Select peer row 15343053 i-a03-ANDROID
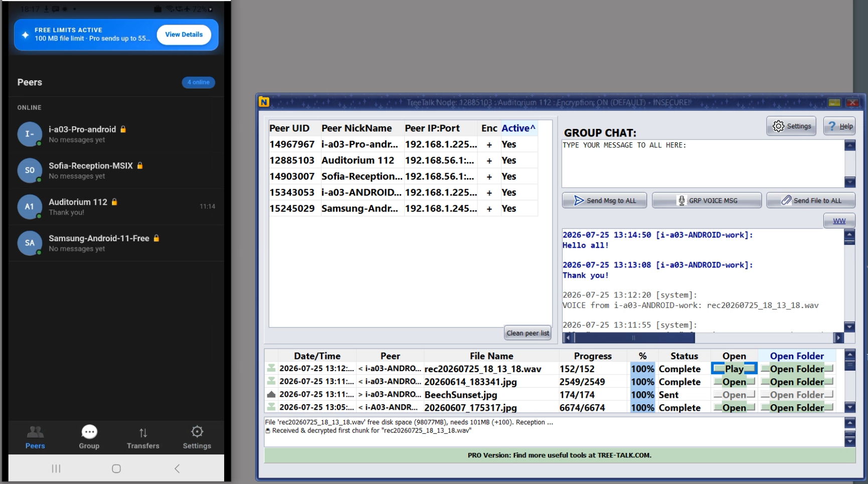Image resolution: width=868 pixels, height=484 pixels. tap(403, 193)
